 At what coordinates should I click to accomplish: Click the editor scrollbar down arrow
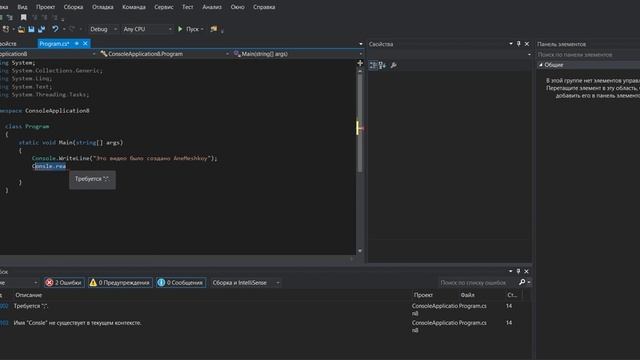(360, 251)
